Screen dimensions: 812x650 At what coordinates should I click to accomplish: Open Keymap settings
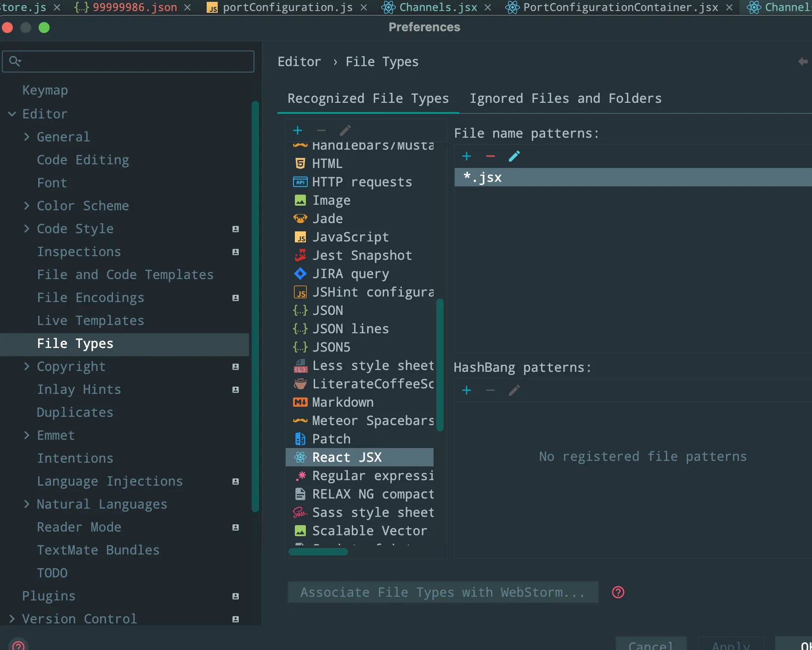tap(45, 90)
